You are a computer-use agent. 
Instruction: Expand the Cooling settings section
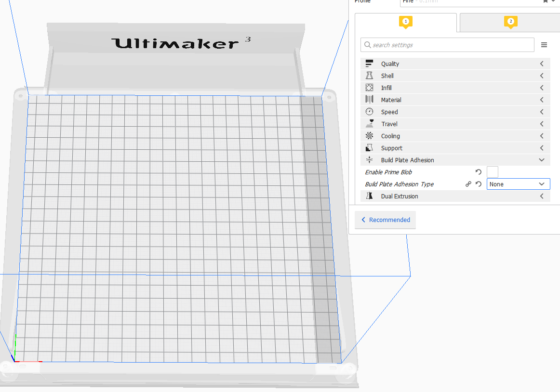click(x=455, y=136)
